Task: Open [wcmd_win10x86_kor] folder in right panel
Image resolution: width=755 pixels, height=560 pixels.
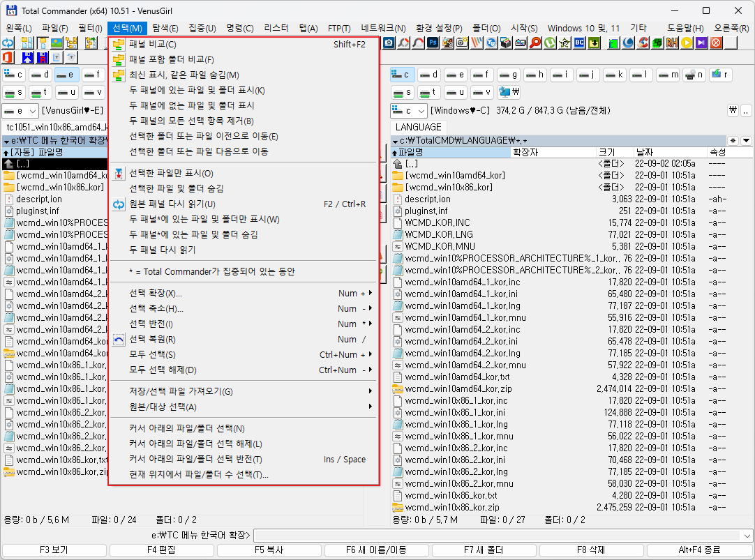Action: pos(449,187)
